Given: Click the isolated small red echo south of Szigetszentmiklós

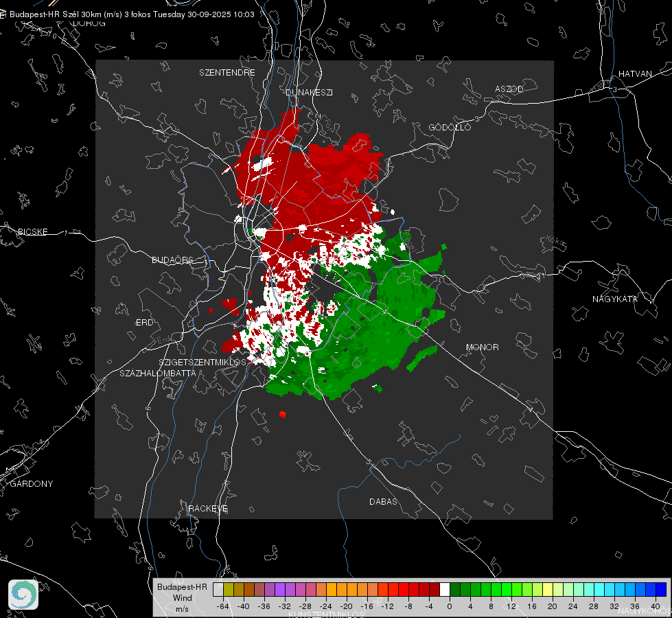Looking at the screenshot, I should pos(282,414).
